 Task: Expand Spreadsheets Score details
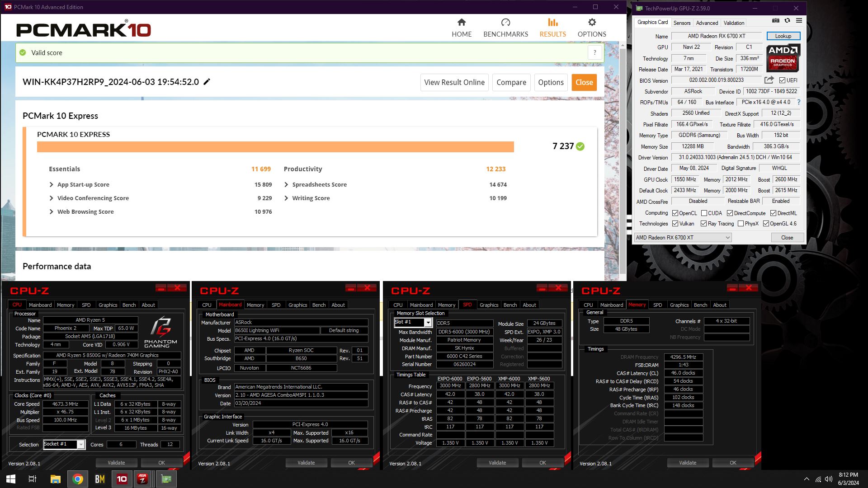click(x=286, y=184)
